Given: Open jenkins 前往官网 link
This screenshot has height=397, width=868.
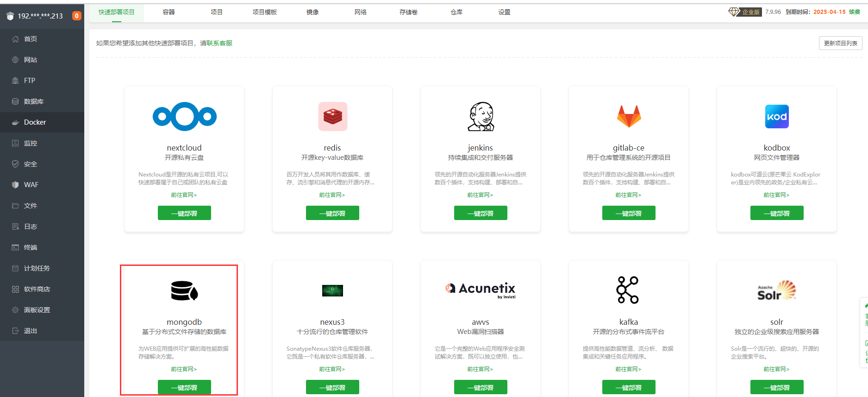Looking at the screenshot, I should [480, 195].
